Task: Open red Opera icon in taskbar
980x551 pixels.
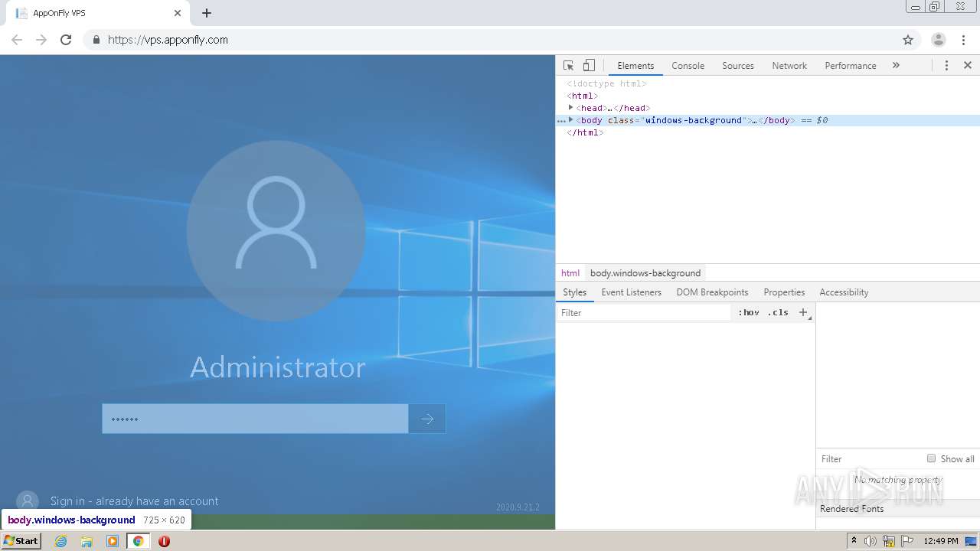Action: (x=164, y=541)
